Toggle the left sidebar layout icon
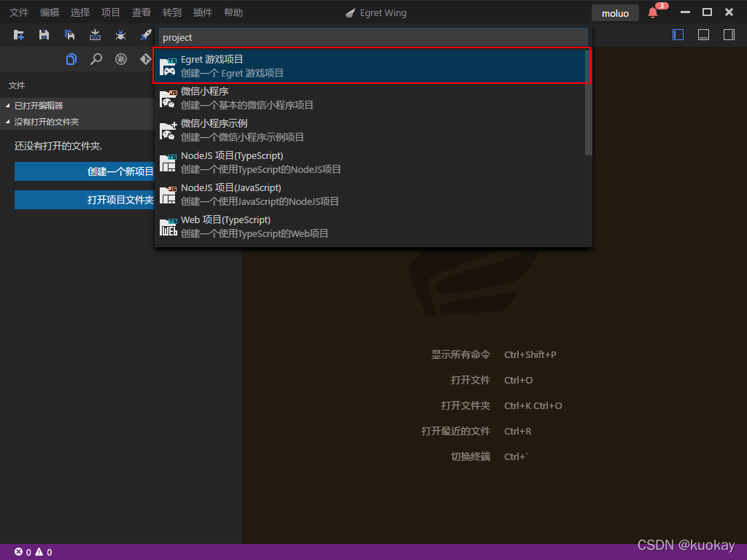Viewport: 747px width, 560px height. [678, 35]
